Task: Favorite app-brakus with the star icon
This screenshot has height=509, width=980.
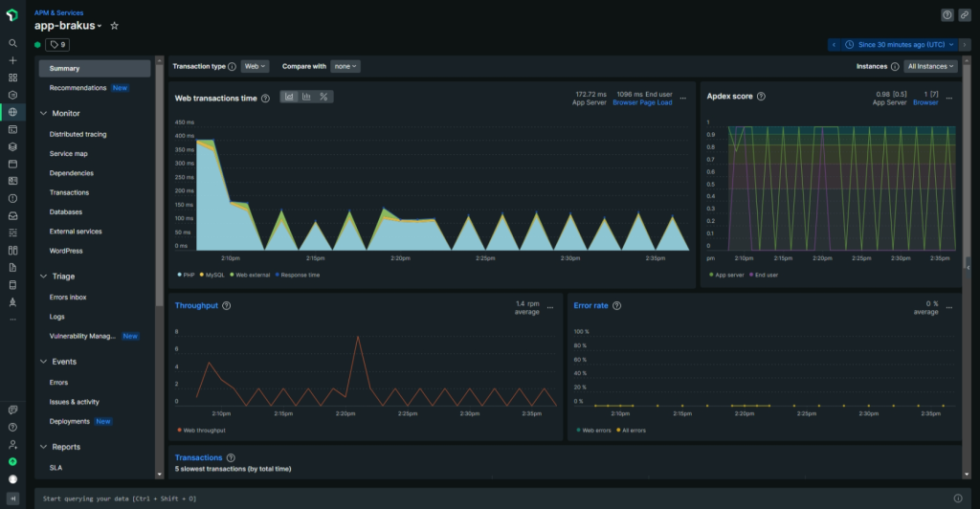Action: (115, 26)
